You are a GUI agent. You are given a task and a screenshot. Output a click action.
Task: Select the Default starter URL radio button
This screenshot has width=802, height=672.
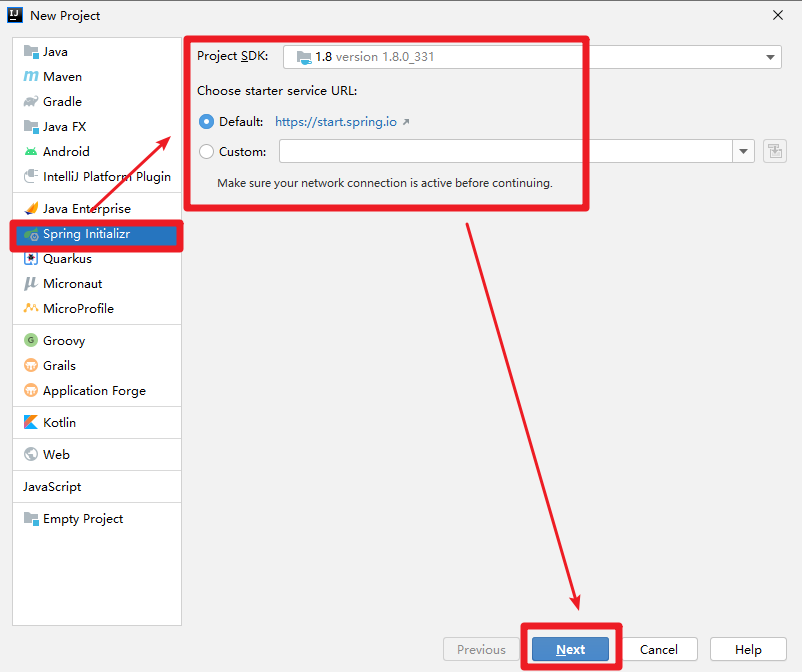point(206,122)
